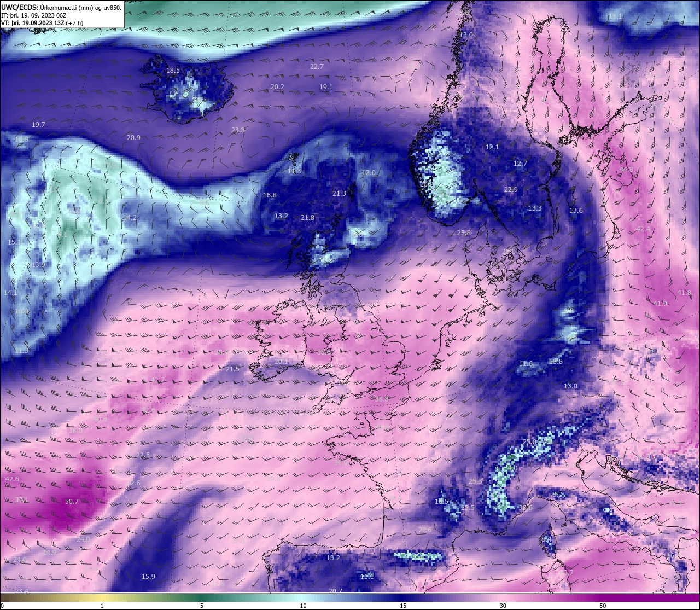
Task: Click the 25.3 value label
Action: click(x=476, y=481)
